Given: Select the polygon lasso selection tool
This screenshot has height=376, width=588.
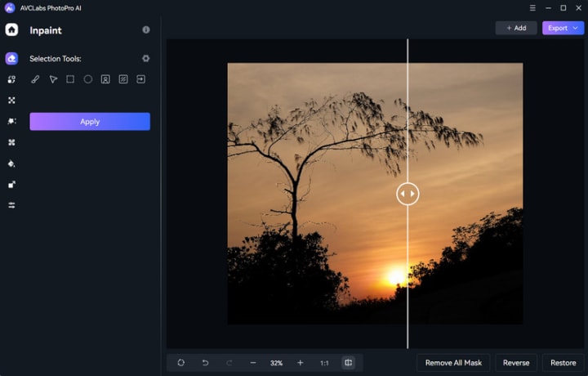Looking at the screenshot, I should coord(53,79).
